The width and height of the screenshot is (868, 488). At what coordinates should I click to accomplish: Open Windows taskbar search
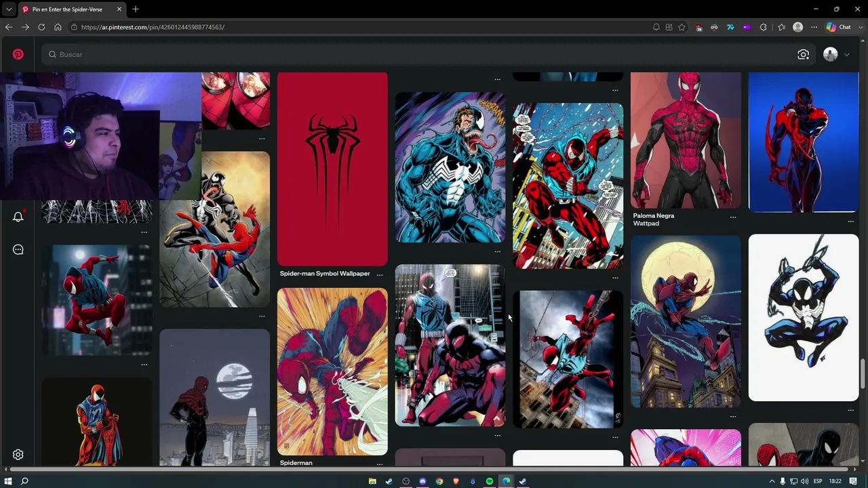[24, 481]
